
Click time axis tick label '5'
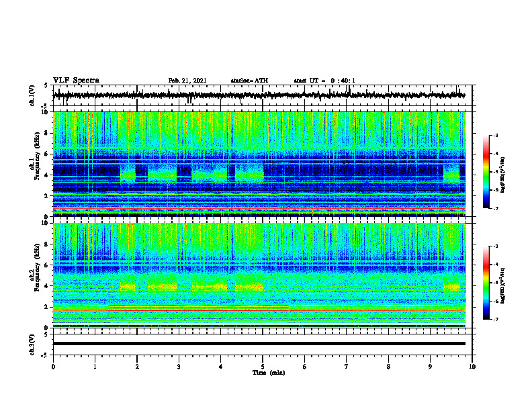[263, 367]
